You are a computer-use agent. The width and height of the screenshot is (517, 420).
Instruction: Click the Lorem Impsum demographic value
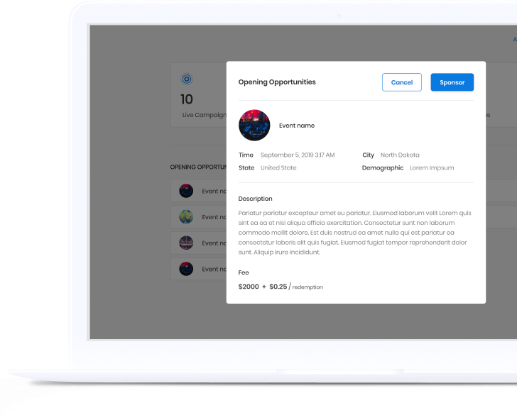(x=432, y=167)
